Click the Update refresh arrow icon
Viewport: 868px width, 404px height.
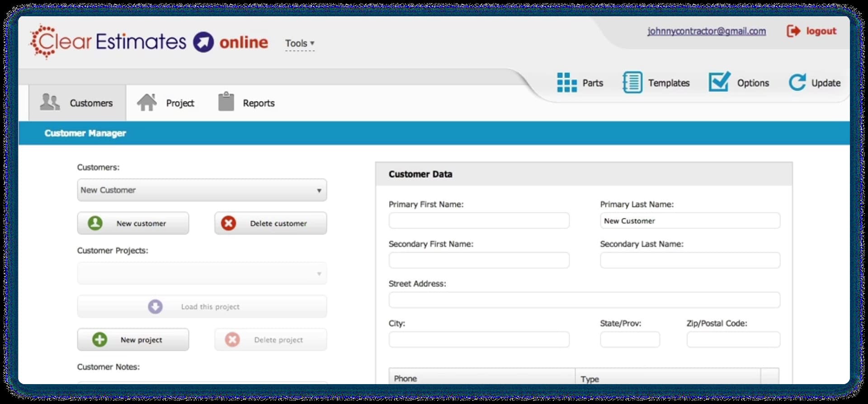pyautogui.click(x=797, y=83)
